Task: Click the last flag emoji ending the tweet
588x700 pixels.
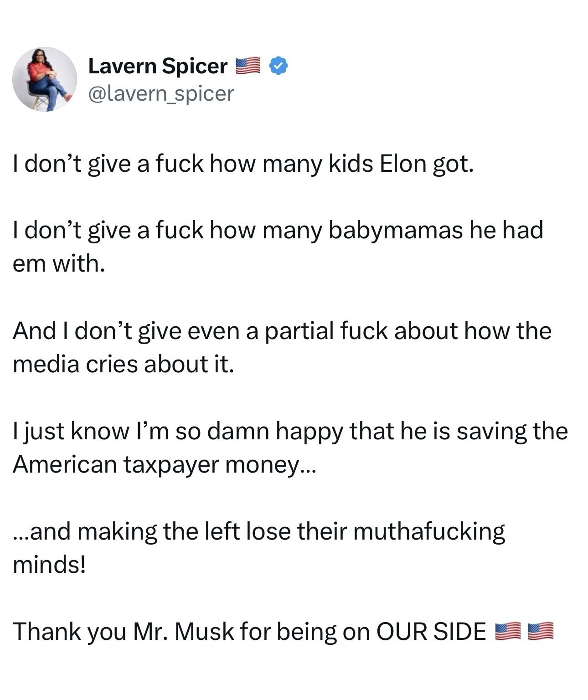Action: point(540,631)
